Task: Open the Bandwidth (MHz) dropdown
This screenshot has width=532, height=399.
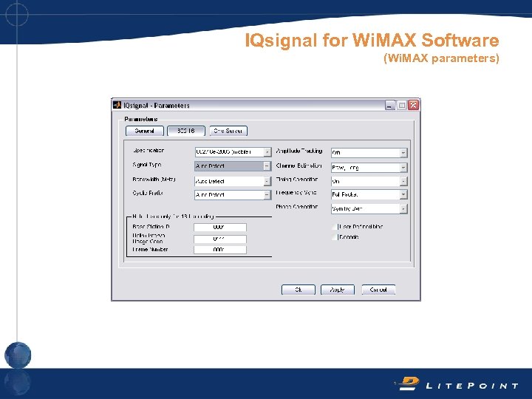Action: [x=233, y=181]
